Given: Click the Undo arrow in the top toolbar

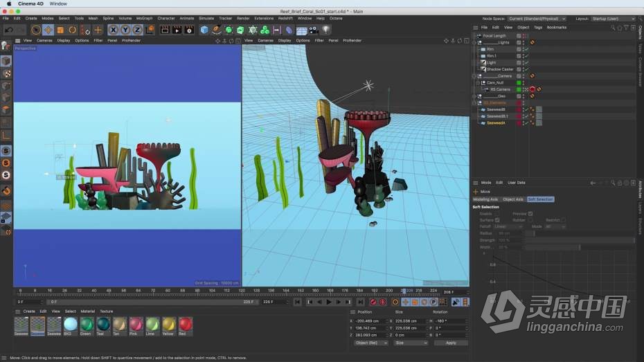Looking at the screenshot, I should click(9, 30).
